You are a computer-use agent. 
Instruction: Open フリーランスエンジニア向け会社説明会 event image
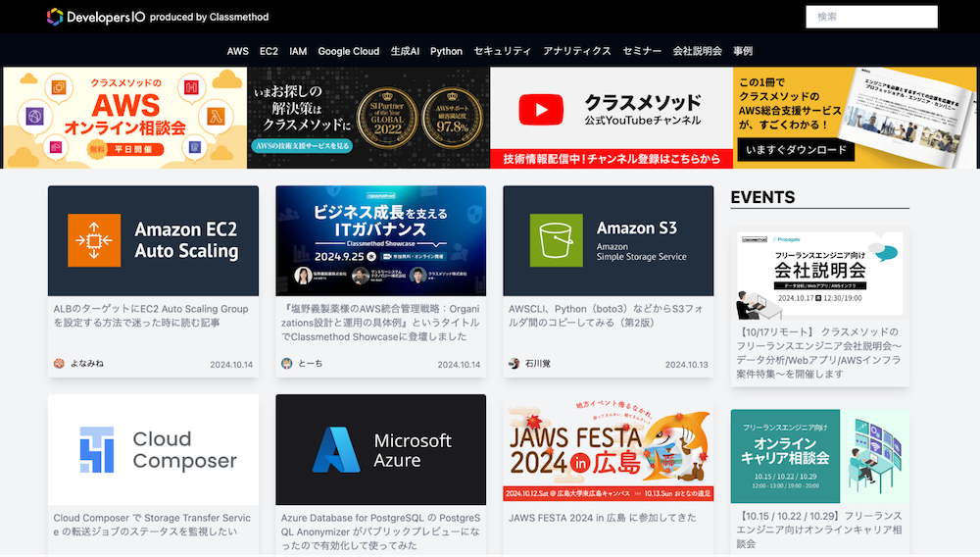point(820,274)
